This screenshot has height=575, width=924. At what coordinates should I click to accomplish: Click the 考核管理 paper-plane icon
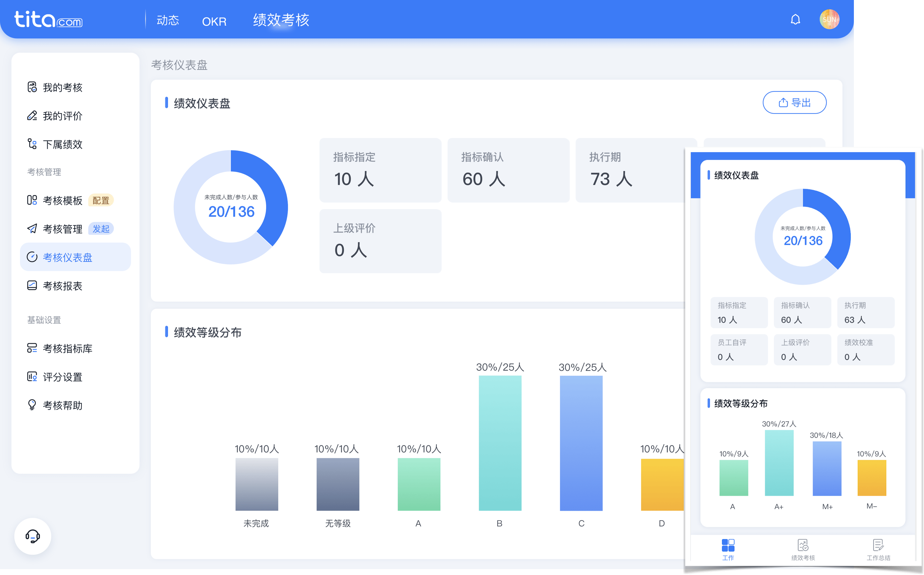tap(32, 228)
